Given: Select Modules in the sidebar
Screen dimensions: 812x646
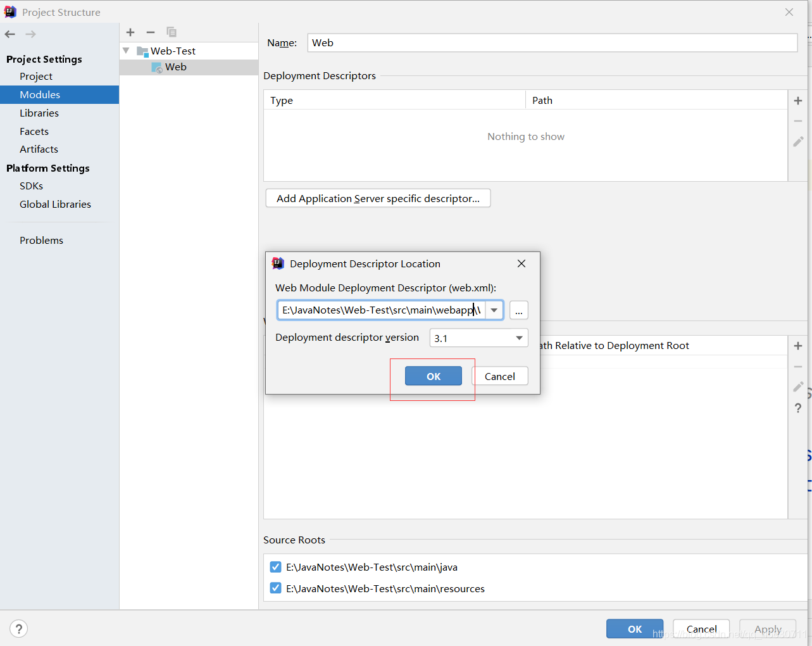Looking at the screenshot, I should tap(59, 94).
